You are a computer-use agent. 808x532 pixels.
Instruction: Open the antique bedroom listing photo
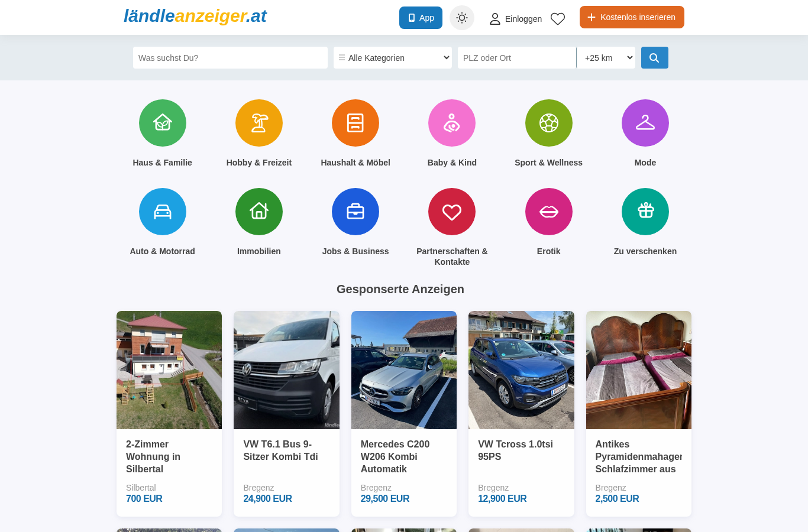pyautogui.click(x=639, y=370)
